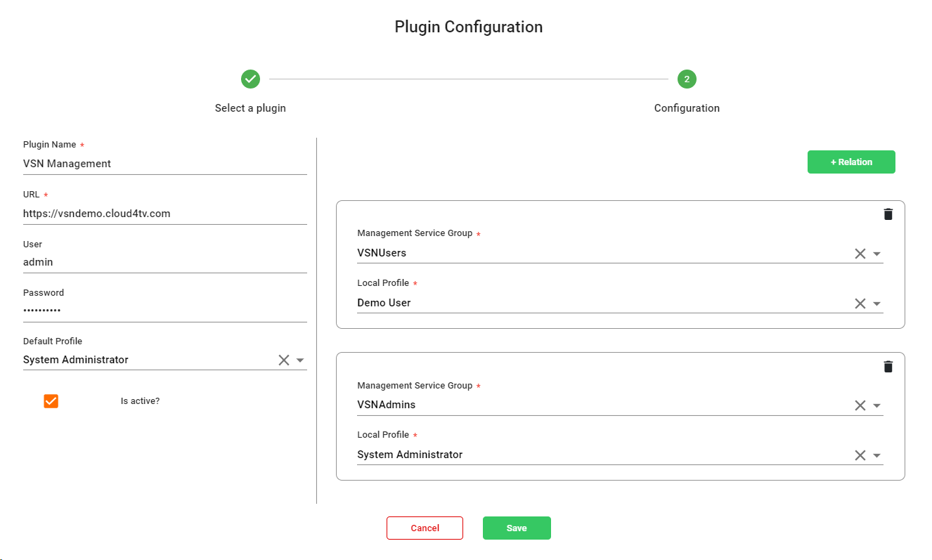The image size is (932, 560).
Task: Click the Plugin Name text field
Action: pyautogui.click(x=164, y=164)
